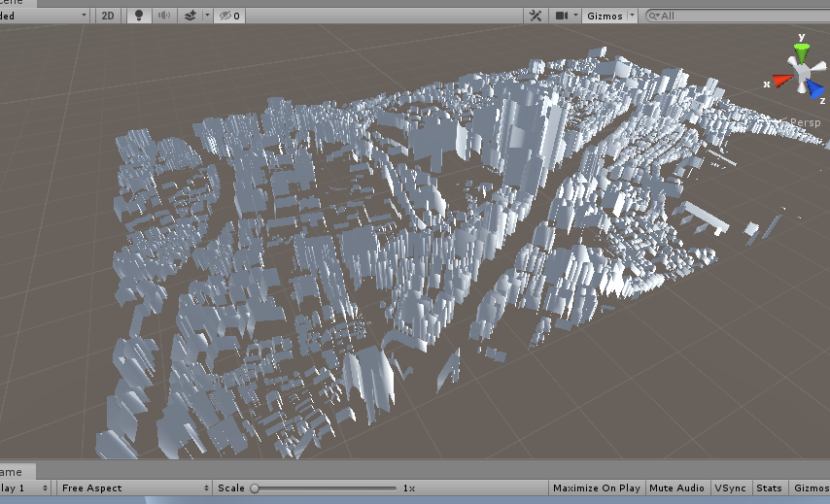Switch to the Scene tab
Viewport: 830px width, 504px height.
pos(17,3)
